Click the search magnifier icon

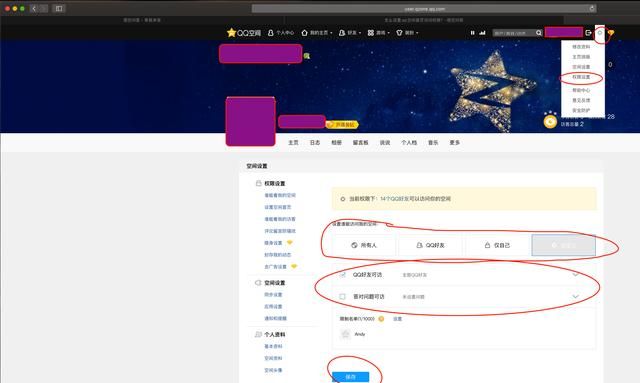[539, 33]
